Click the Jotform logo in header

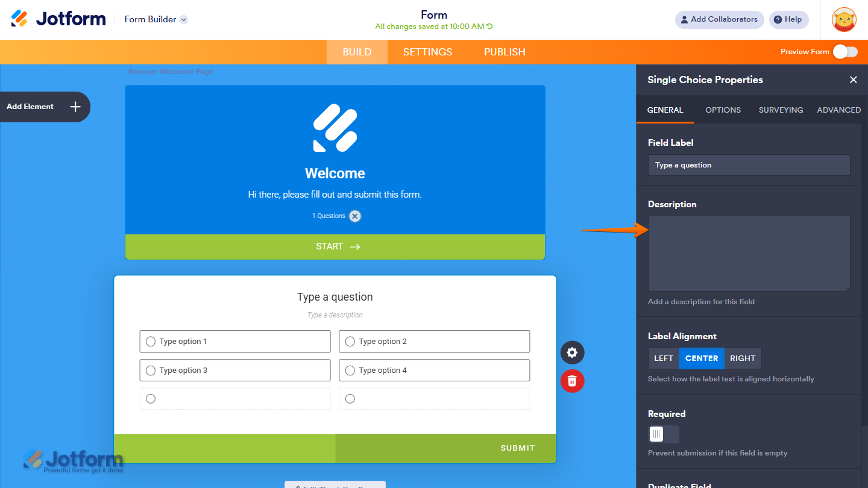click(x=58, y=19)
